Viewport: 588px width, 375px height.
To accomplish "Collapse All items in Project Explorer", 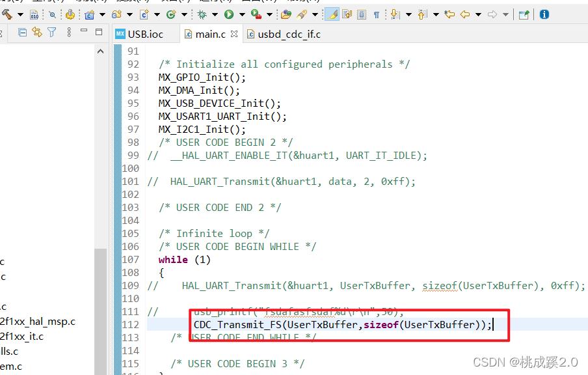I will click(23, 32).
